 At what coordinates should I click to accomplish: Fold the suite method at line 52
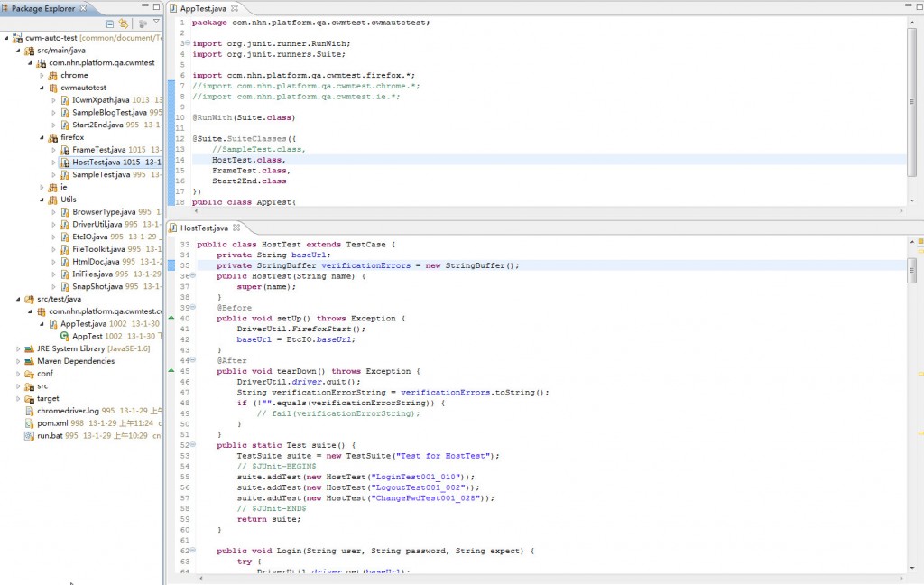(x=193, y=445)
